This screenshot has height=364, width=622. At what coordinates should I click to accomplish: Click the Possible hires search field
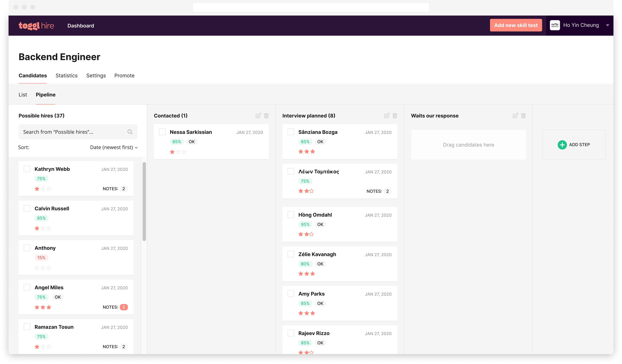[x=78, y=132]
